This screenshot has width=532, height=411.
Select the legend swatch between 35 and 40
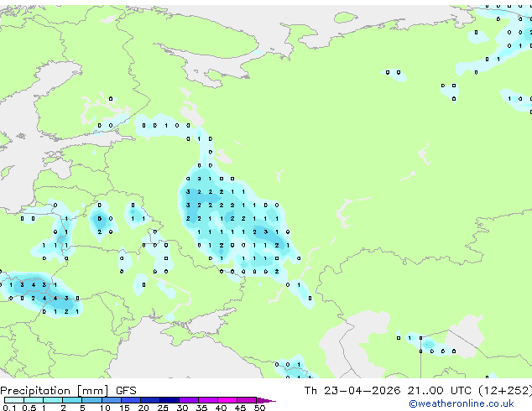click(207, 400)
